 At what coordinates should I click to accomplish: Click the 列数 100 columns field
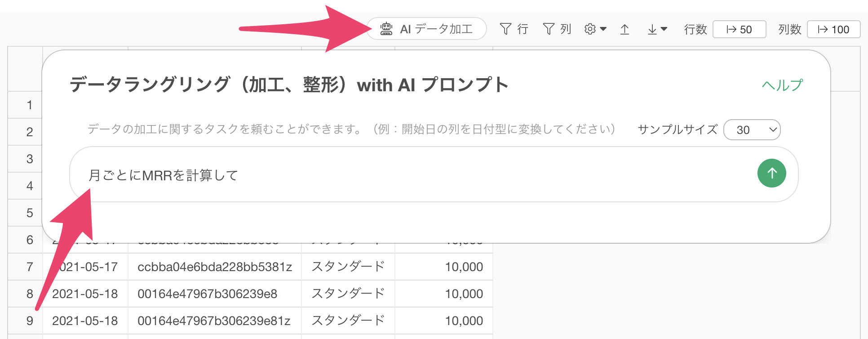coord(833,30)
